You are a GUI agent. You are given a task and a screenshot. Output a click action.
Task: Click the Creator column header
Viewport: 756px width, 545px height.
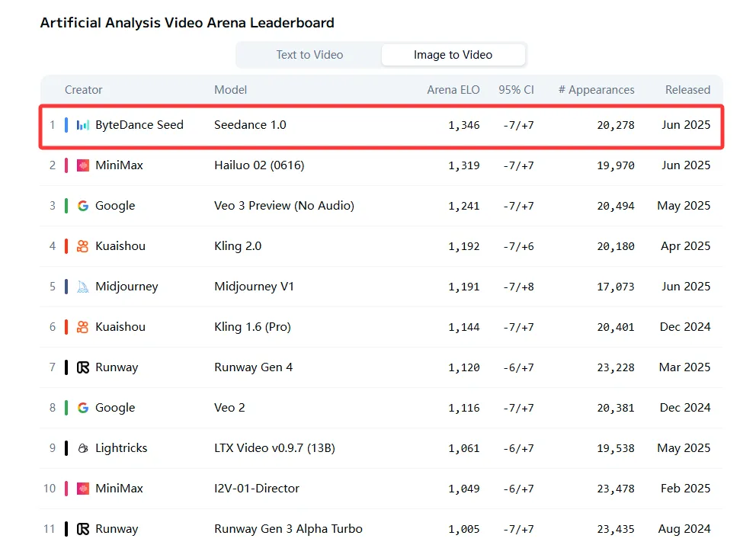pos(83,89)
